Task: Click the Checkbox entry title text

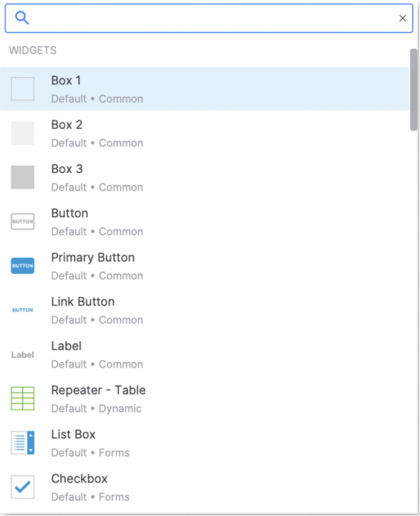Action: pos(79,478)
